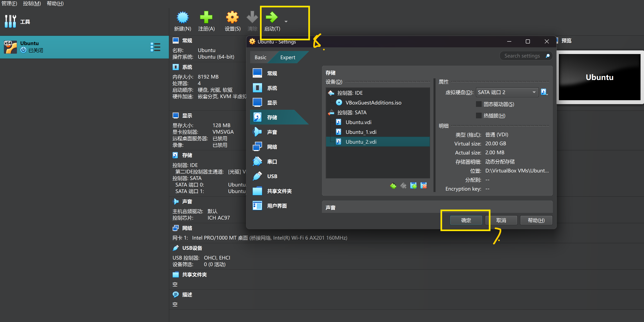Click add attachment icon below device tree
644x322 pixels.
413,186
